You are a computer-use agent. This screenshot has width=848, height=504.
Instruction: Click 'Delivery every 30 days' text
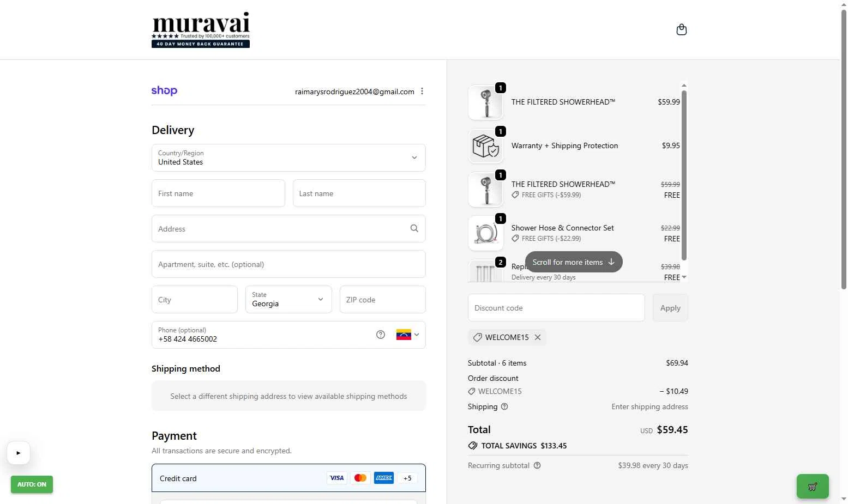click(543, 277)
